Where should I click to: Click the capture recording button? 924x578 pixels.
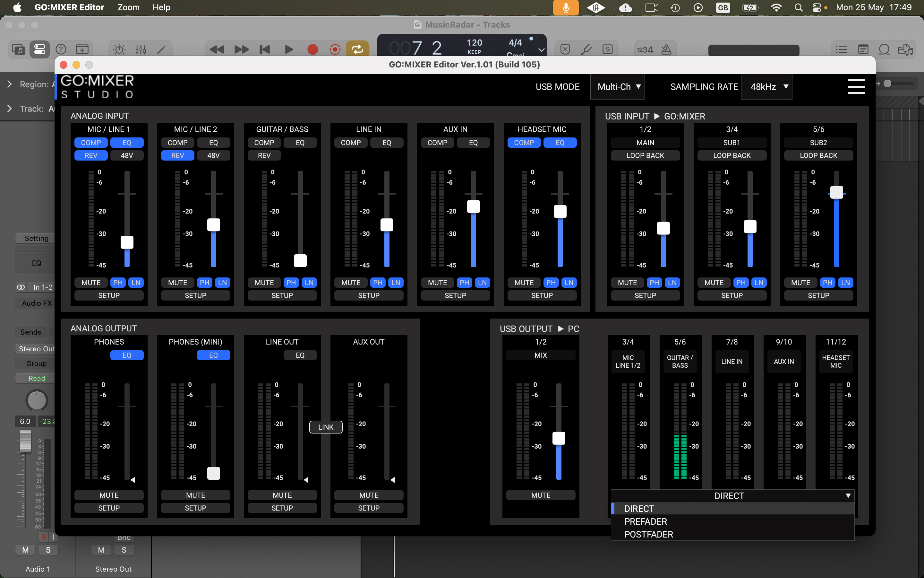(x=335, y=49)
